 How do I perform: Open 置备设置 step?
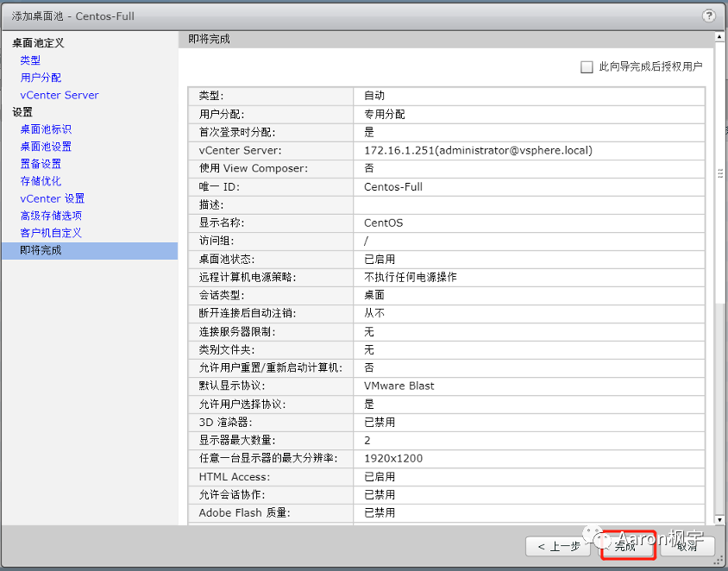point(41,164)
